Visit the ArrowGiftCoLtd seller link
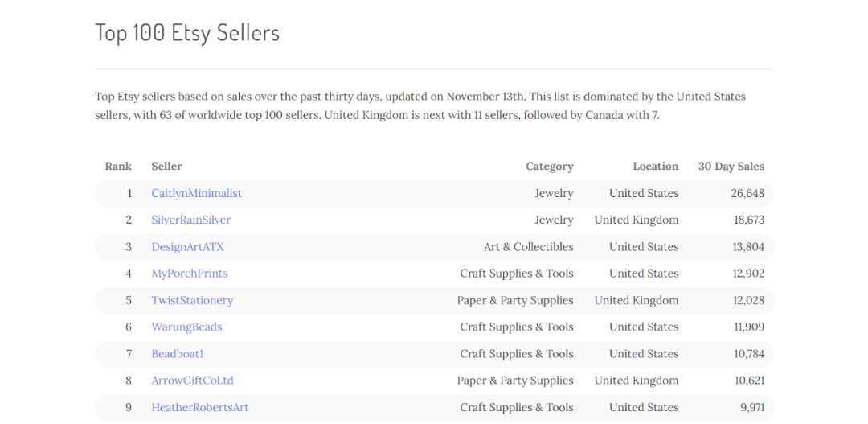 193,381
